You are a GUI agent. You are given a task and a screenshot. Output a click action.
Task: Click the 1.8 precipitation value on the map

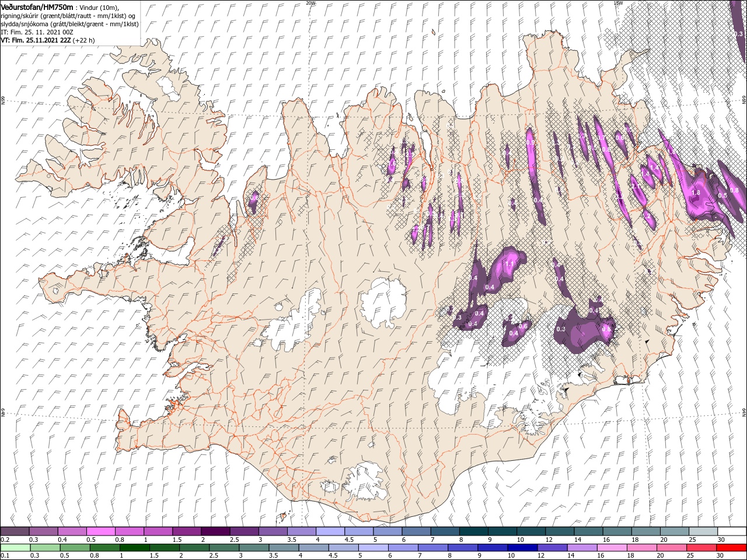pyautogui.click(x=696, y=193)
